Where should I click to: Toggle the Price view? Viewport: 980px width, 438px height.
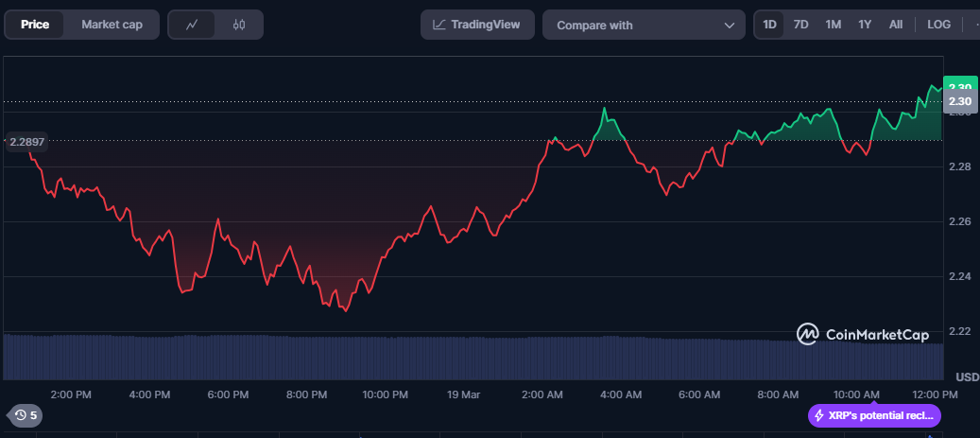[35, 25]
